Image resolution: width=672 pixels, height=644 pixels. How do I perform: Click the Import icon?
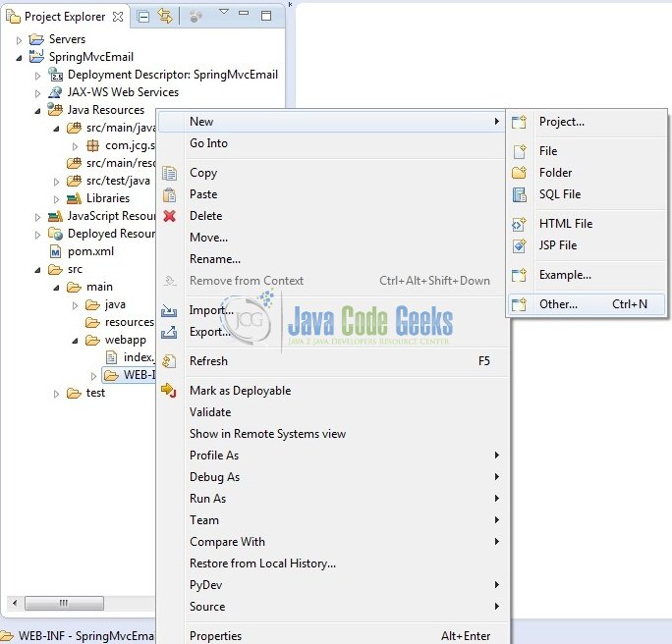169,310
